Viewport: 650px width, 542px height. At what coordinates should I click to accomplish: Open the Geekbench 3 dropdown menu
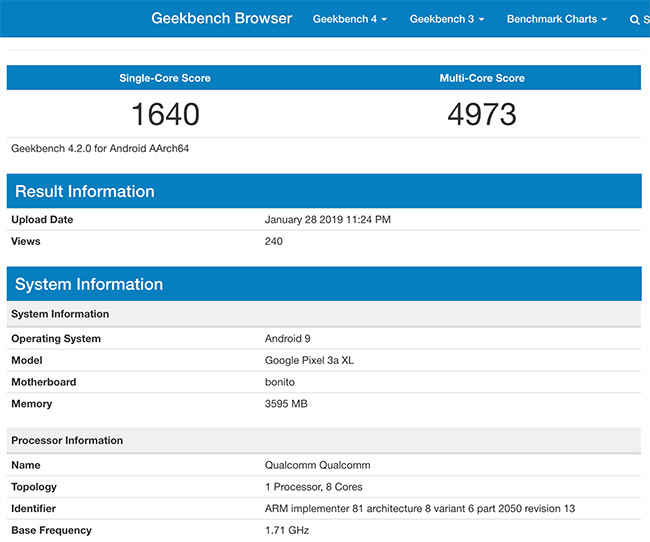click(x=447, y=19)
